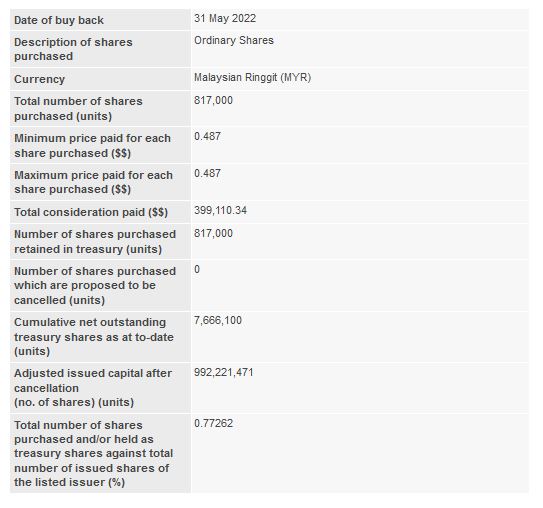Select the Maximum price paid label
Image resolution: width=543 pixels, height=508 pixels.
[x=93, y=182]
